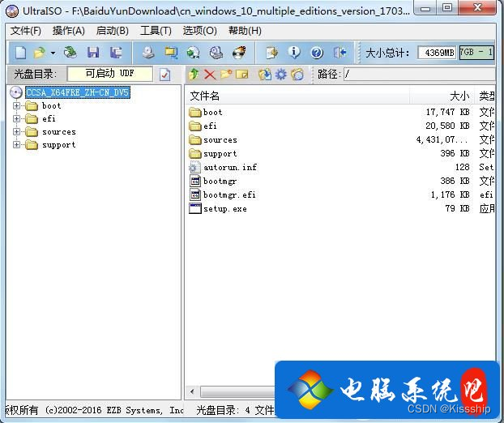Open the 选项(O) menu
Viewport: 504px width, 423px height.
(199, 31)
